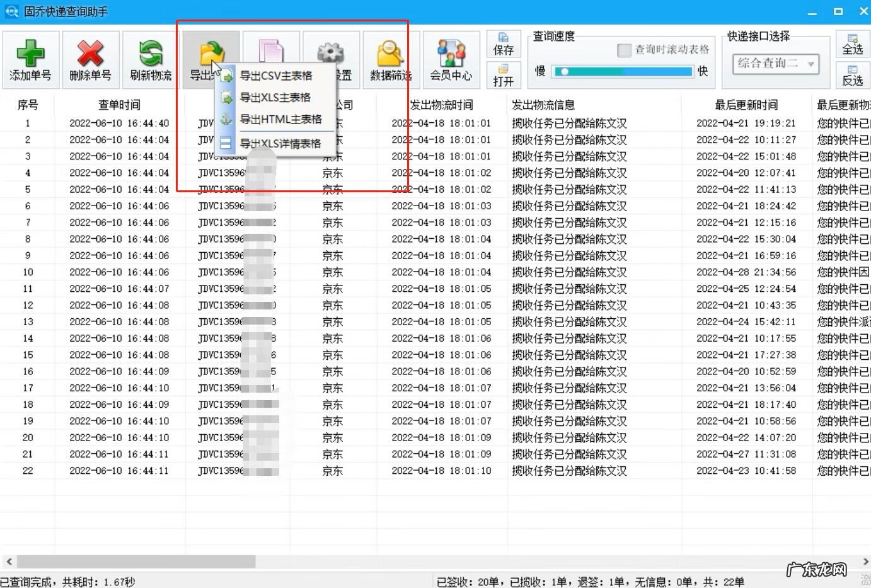Click the 全选 select-all button

853,45
